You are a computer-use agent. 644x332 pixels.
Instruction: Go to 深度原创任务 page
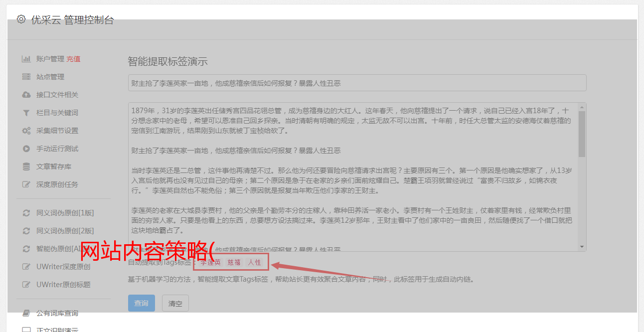tap(57, 184)
